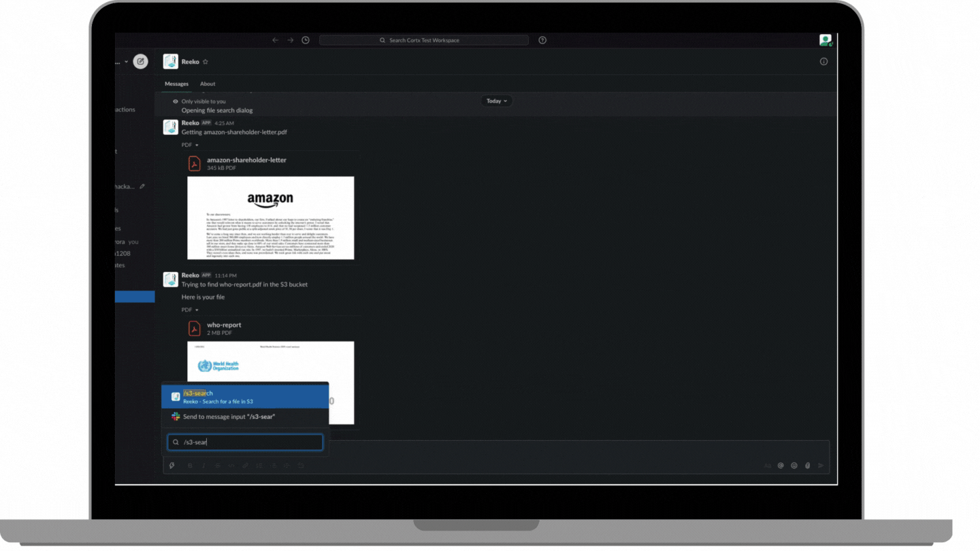Click "345 kB PDF" file size text
The width and height of the screenshot is (980, 551).
222,168
